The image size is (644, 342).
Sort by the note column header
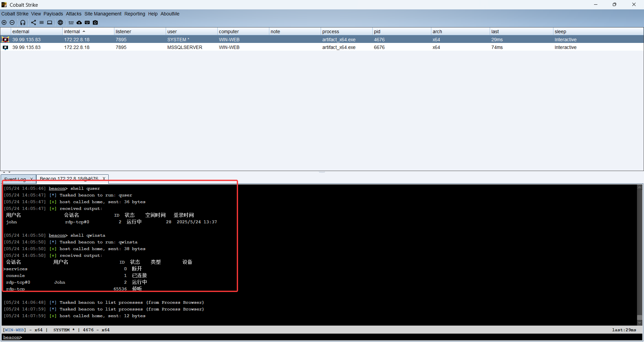click(x=295, y=32)
